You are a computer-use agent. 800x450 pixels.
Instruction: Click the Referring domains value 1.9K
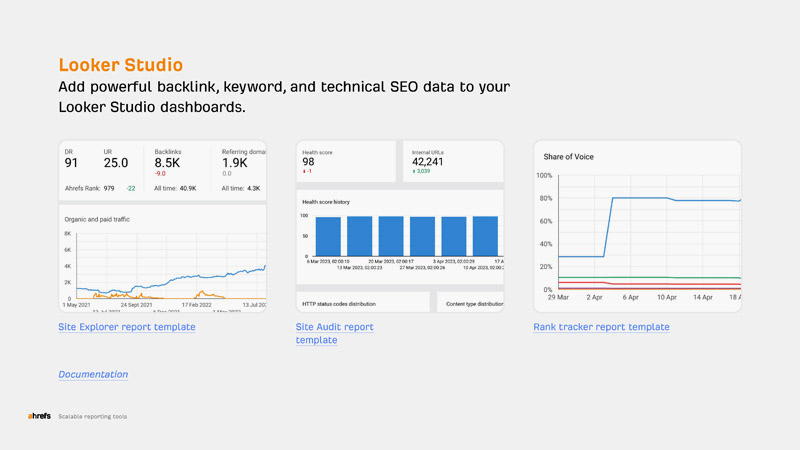pos(235,163)
